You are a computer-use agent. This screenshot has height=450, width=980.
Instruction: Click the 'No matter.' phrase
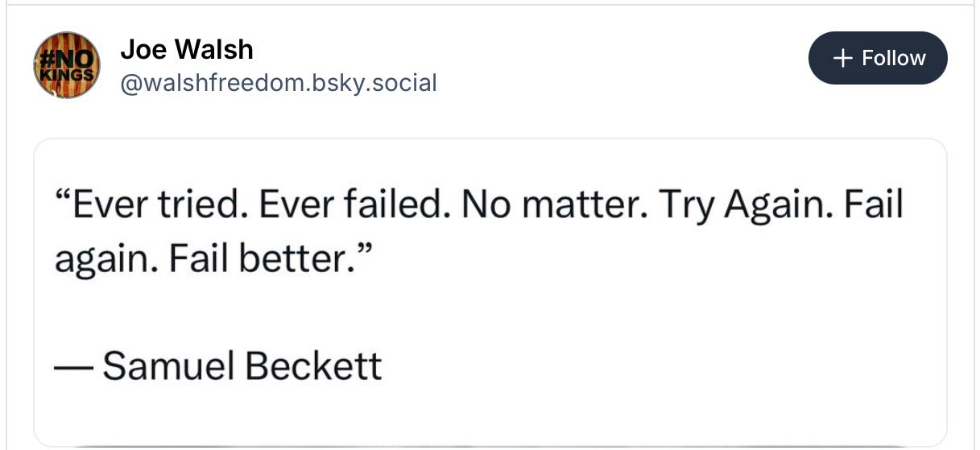point(553,206)
